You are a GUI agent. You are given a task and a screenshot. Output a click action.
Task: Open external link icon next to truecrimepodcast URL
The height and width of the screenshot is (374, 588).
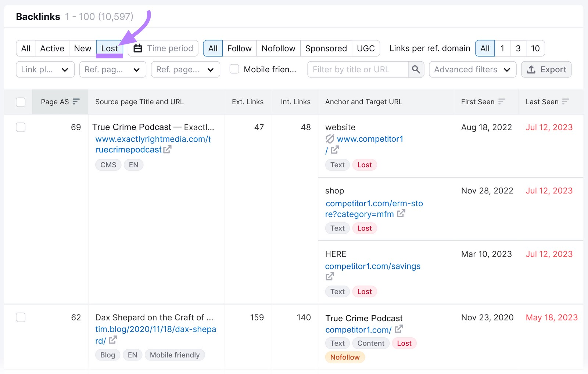pyautogui.click(x=168, y=150)
